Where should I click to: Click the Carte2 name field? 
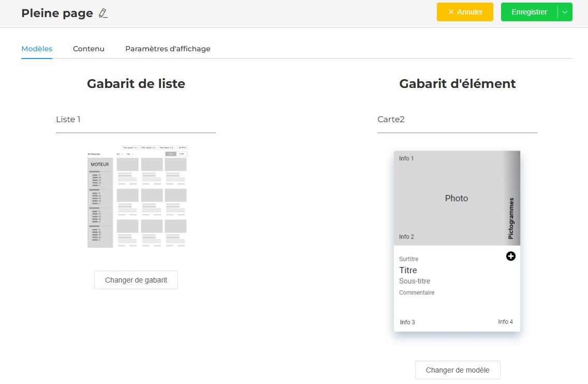[x=457, y=120]
